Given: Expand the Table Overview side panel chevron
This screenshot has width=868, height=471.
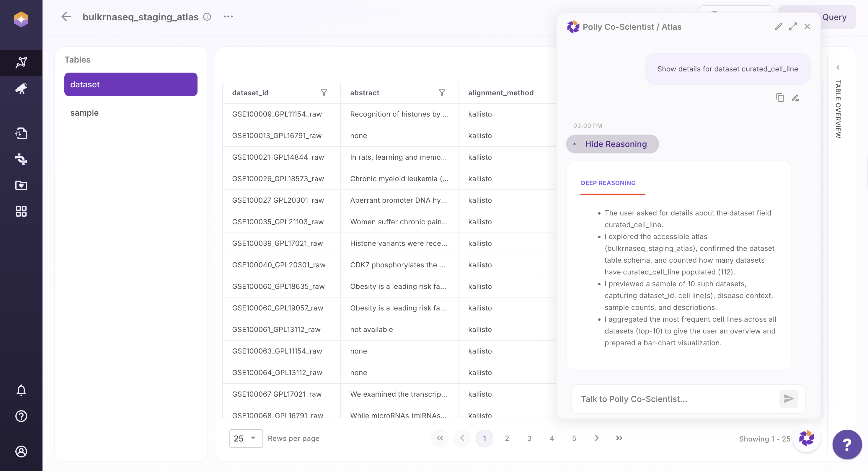Looking at the screenshot, I should [x=838, y=67].
